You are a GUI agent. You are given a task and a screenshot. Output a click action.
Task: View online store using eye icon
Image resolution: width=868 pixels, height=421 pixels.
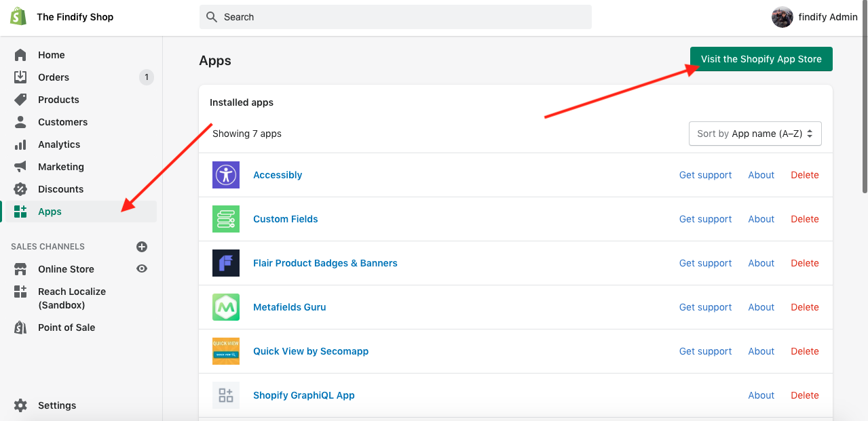(142, 269)
